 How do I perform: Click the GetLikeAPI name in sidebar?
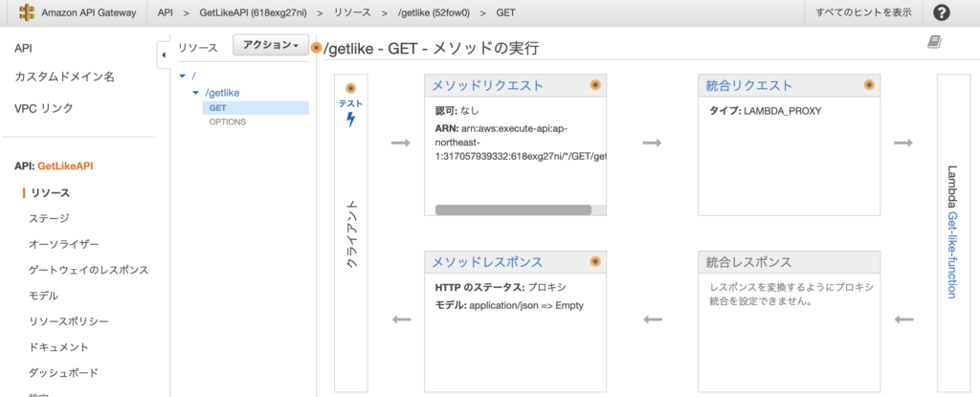pyautogui.click(x=66, y=166)
